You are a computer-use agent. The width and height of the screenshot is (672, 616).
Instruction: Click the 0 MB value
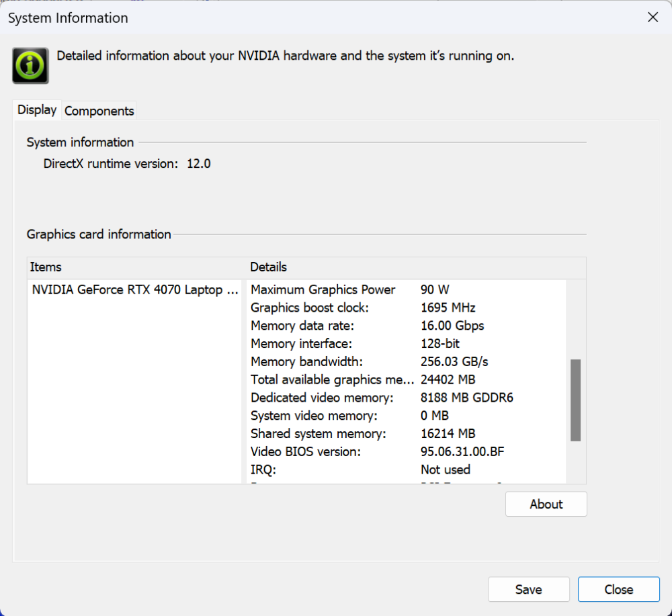435,416
